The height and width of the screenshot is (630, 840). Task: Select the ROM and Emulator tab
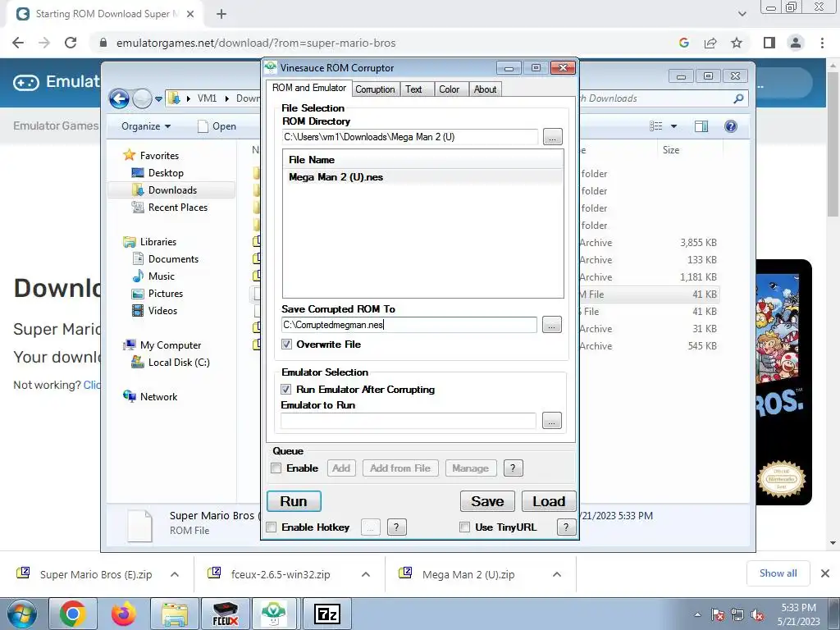[308, 88]
